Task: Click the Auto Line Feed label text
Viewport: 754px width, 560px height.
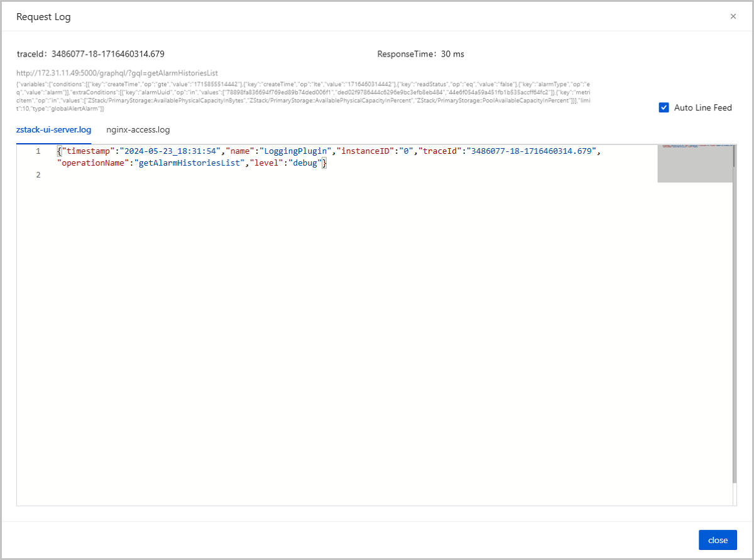Action: pos(702,107)
